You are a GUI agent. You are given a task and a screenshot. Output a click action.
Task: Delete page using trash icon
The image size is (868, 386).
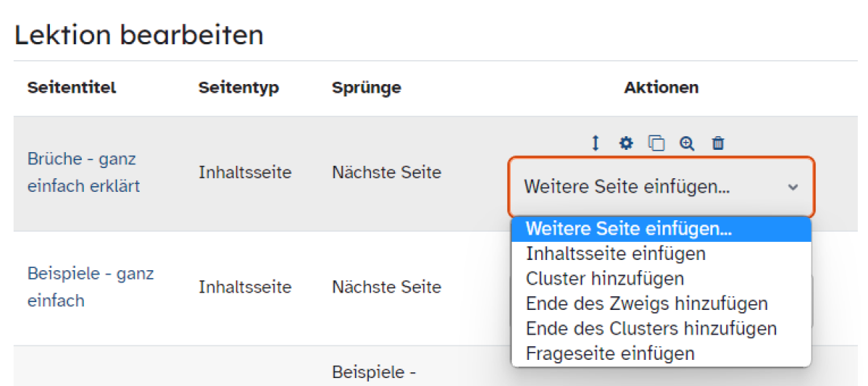point(718,143)
